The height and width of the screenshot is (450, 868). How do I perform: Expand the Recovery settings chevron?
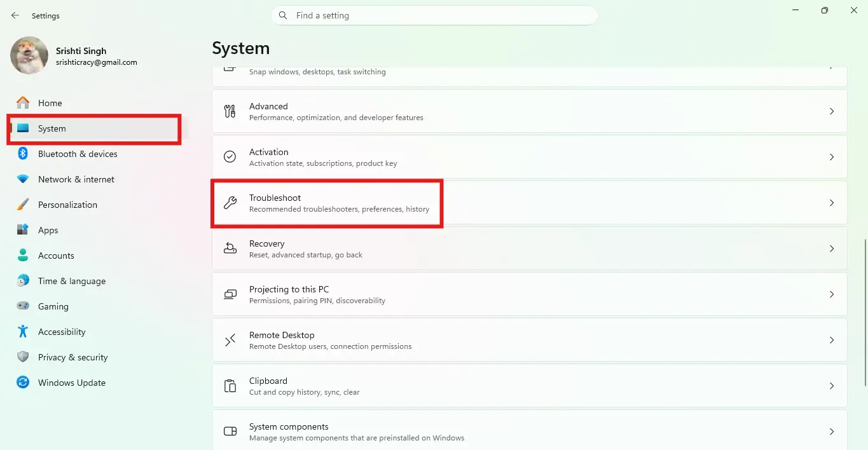[x=832, y=249]
